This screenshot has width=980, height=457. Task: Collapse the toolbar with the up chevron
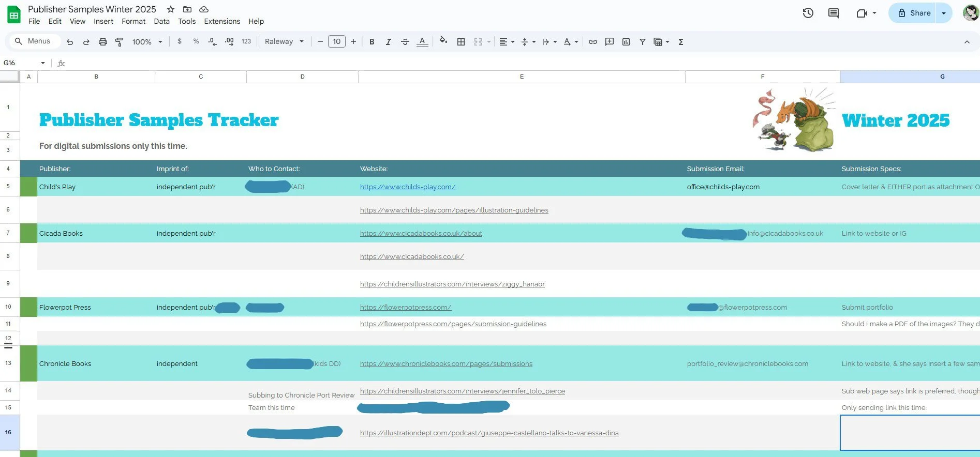(967, 42)
